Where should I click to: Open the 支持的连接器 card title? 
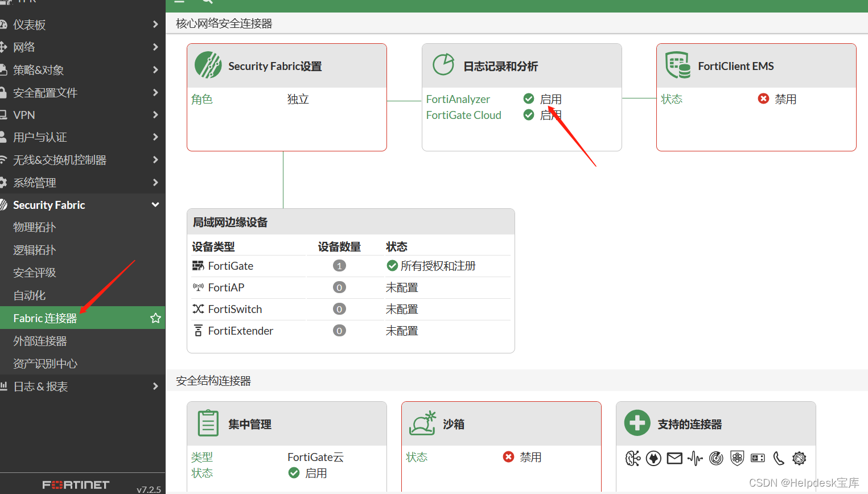coord(690,424)
